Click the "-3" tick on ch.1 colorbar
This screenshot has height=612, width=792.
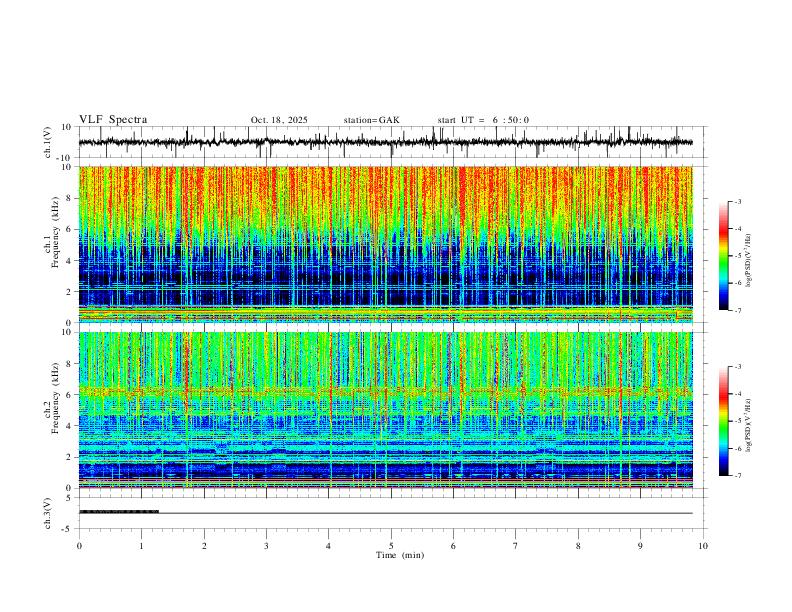738,201
